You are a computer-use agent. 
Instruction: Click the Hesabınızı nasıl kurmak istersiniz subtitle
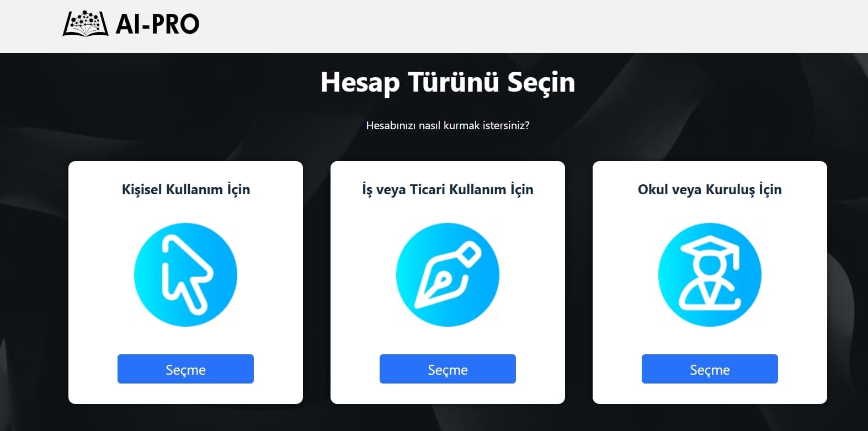tap(448, 125)
